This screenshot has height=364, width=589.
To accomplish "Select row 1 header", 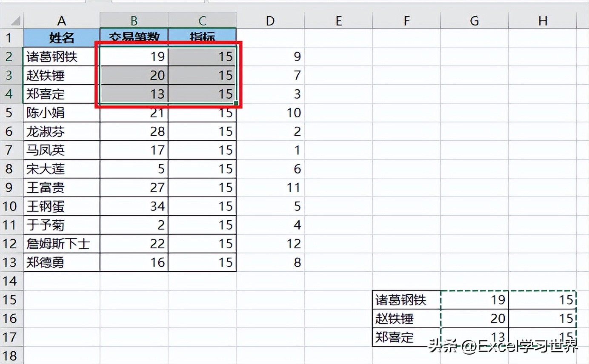I will pyautogui.click(x=11, y=37).
